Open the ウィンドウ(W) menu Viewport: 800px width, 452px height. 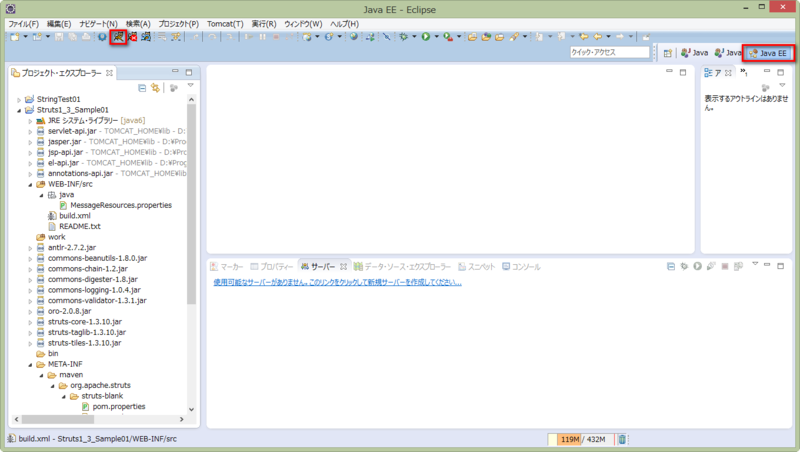pyautogui.click(x=303, y=24)
